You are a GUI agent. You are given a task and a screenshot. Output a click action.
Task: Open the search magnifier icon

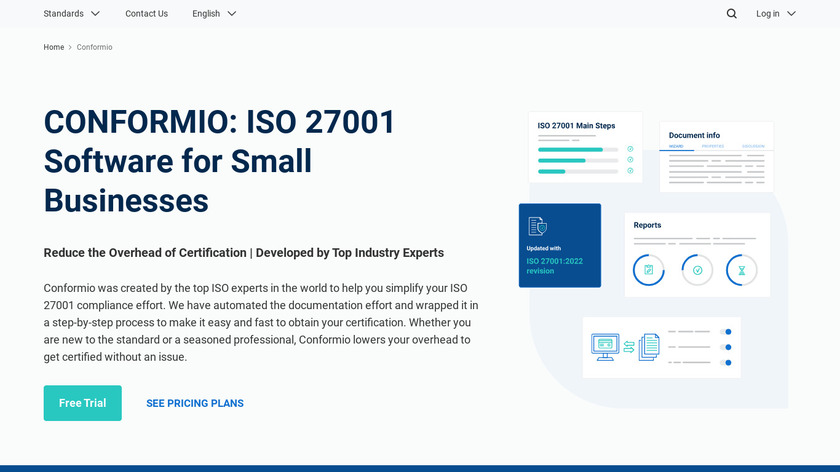(x=731, y=14)
